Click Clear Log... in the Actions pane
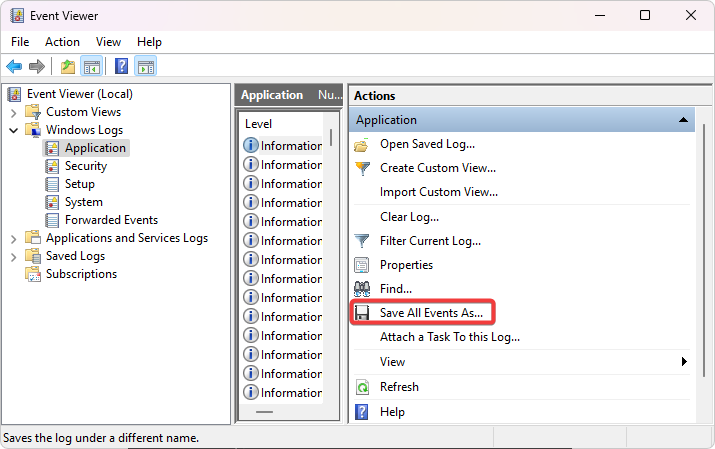715x449 pixels. pos(409,217)
